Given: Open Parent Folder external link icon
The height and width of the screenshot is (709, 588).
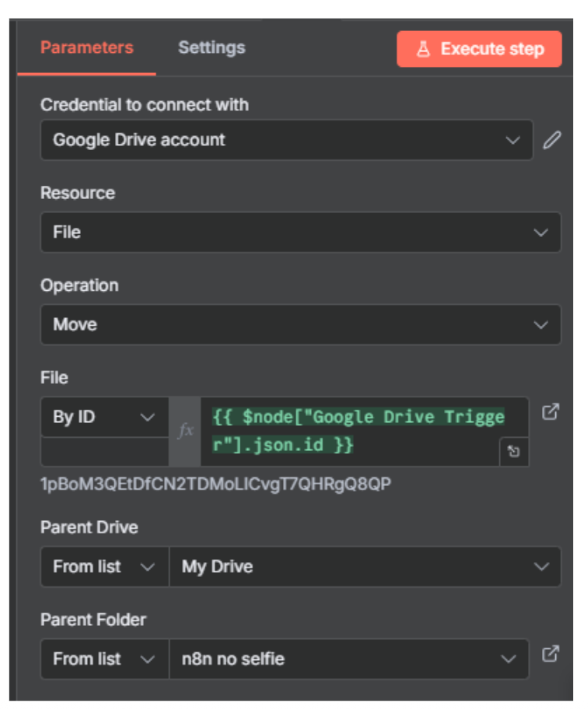Looking at the screenshot, I should 551,653.
